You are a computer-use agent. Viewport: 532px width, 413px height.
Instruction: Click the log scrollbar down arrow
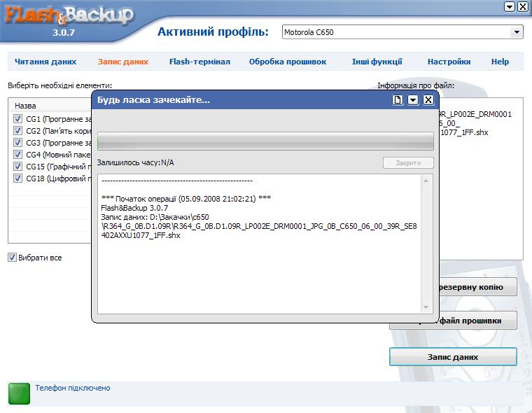[426, 307]
